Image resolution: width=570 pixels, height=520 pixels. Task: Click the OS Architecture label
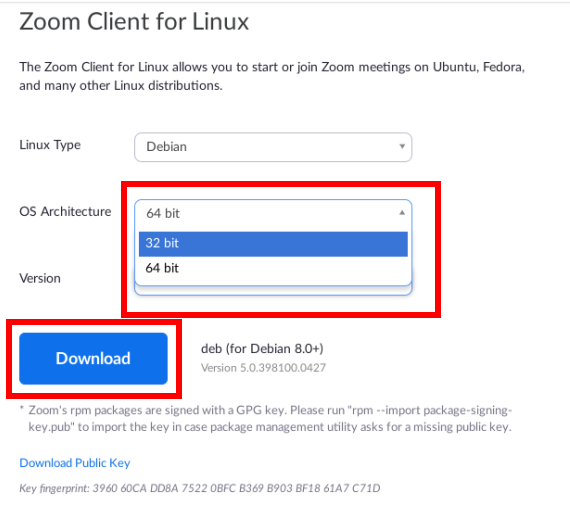65,211
